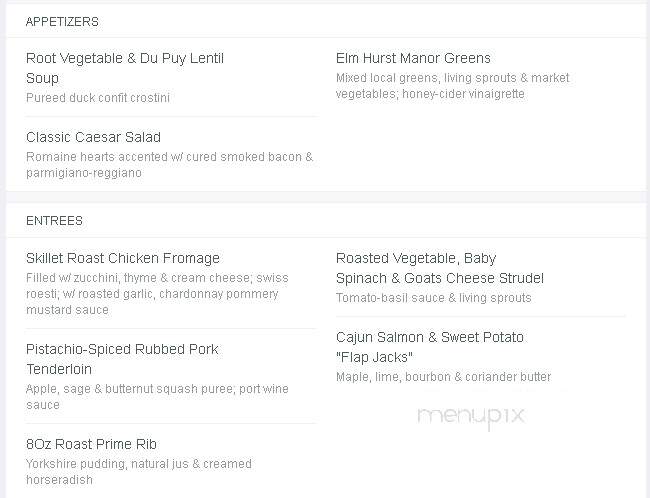
Task: Click Mixed local greens description text
Action: point(453,86)
